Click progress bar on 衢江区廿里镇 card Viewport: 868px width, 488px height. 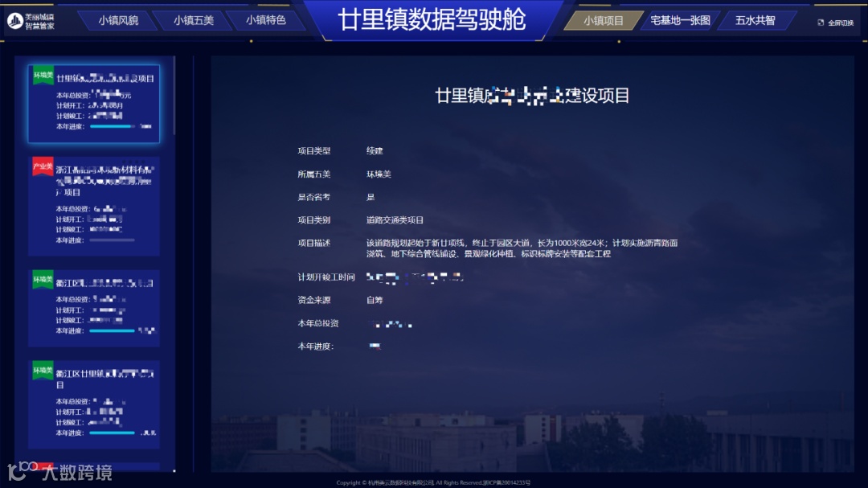pos(112,433)
